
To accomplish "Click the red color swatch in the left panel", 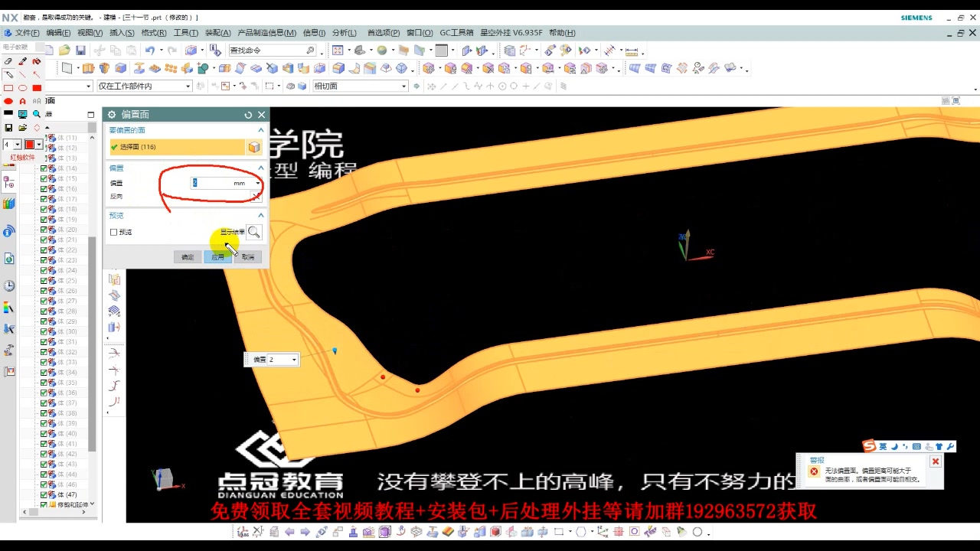I will coord(29,144).
